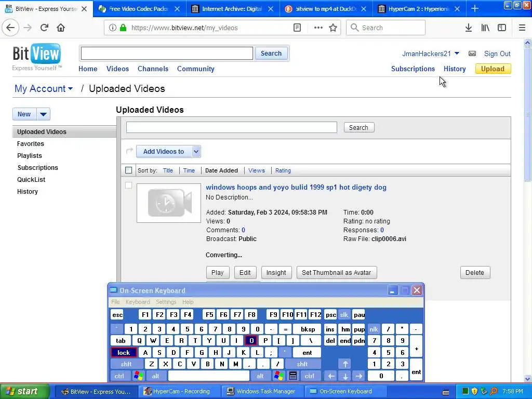The height and width of the screenshot is (399, 532).
Task: Open the File menu of On-Screen Keyboard
Action: [115, 302]
